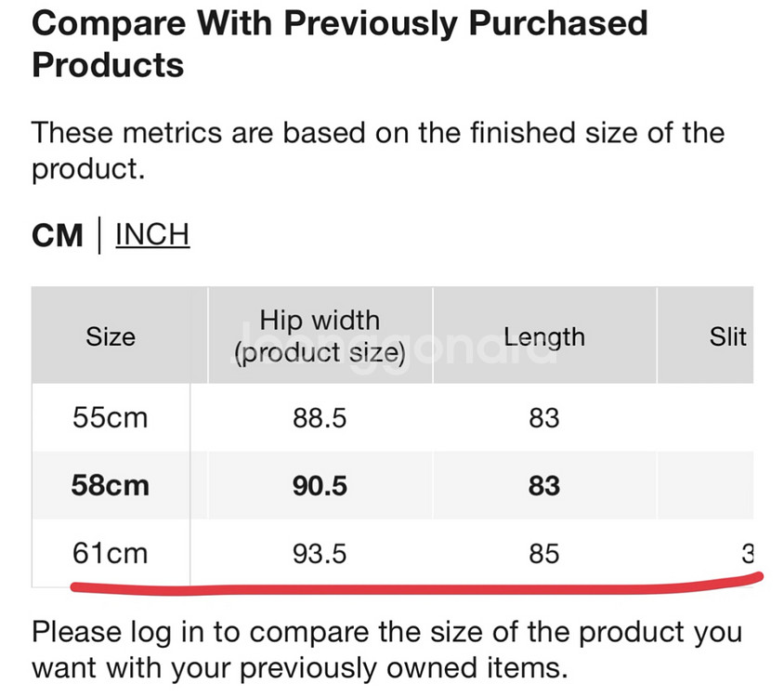Click the Hip width column header
The height and width of the screenshot is (697, 784).
click(x=320, y=335)
